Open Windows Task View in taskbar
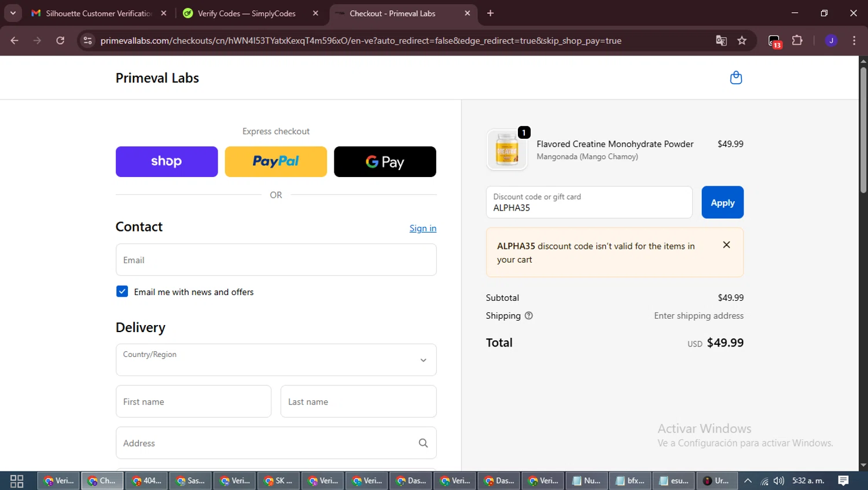 point(17,481)
